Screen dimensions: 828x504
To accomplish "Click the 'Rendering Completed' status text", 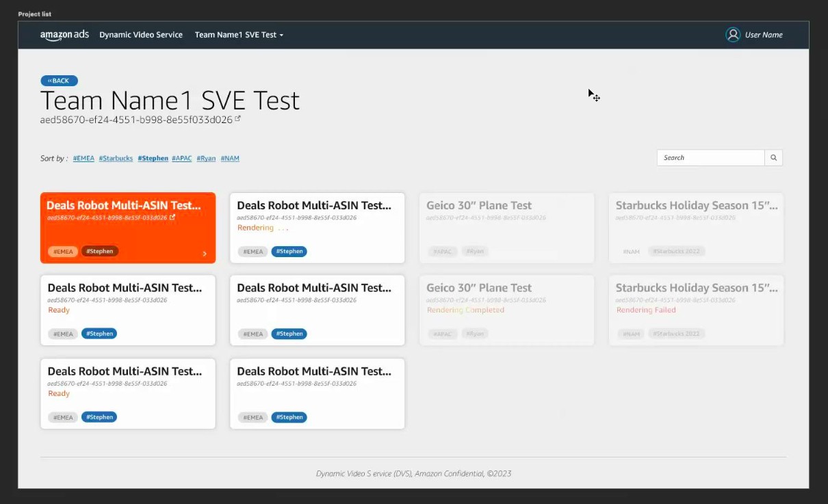I will [465, 310].
